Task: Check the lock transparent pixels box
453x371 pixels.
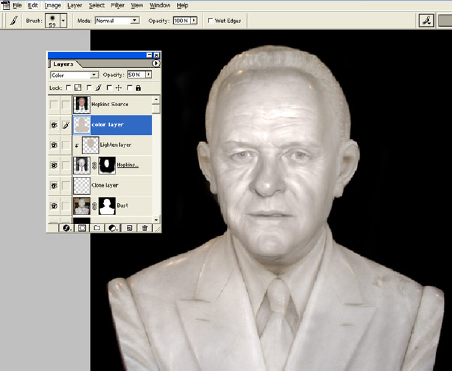Action: [x=69, y=88]
